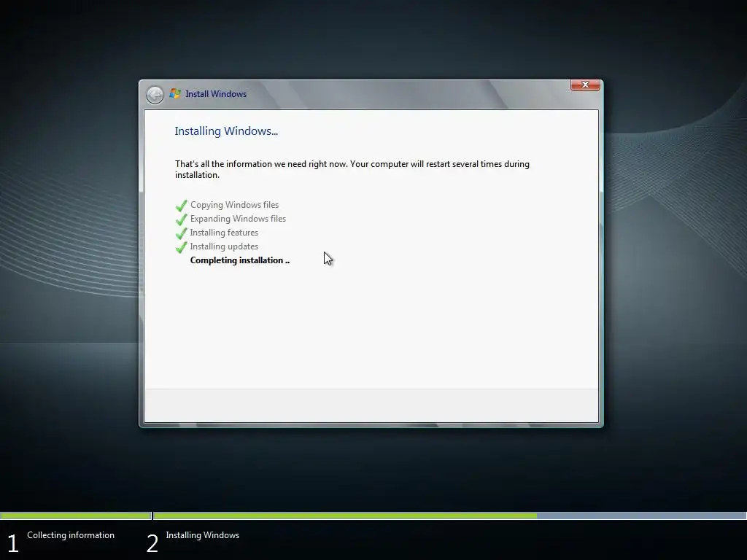Click the bold 'Completing installation' step
Screen dimensions: 747x560
239,260
